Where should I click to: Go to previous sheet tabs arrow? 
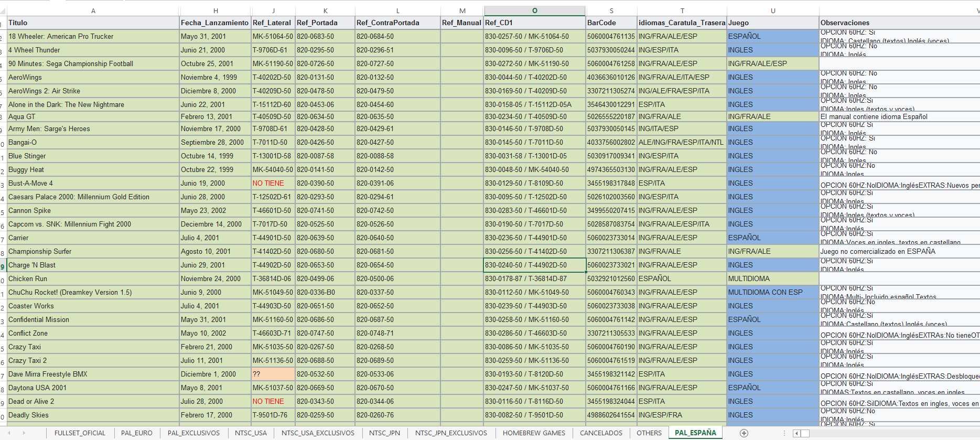coord(9,433)
